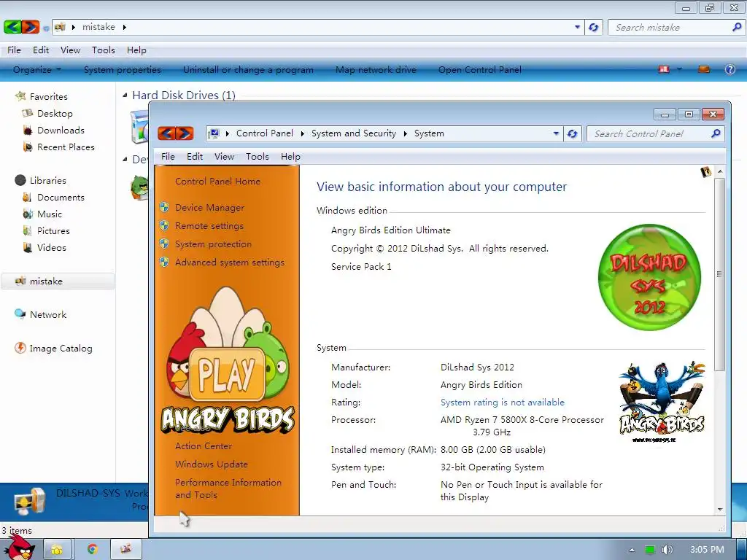The width and height of the screenshot is (747, 560).
Task: Click the System window vertical scrollbar
Action: click(x=719, y=274)
